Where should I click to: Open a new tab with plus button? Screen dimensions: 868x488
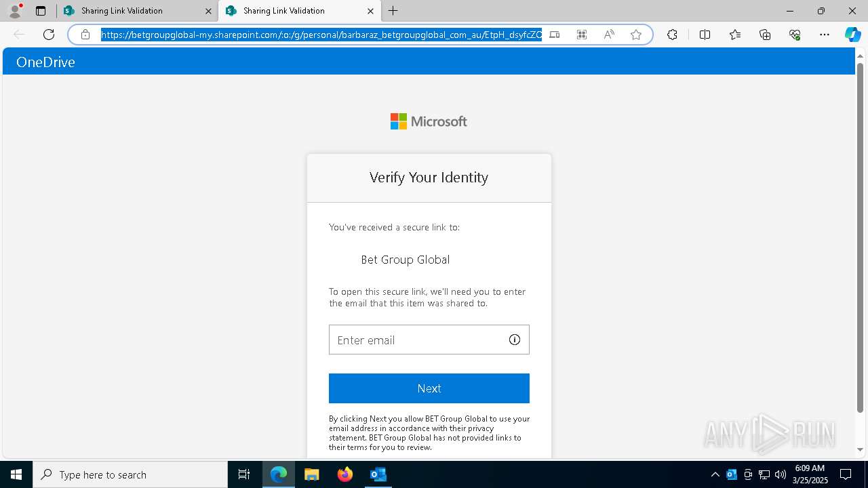click(x=393, y=11)
